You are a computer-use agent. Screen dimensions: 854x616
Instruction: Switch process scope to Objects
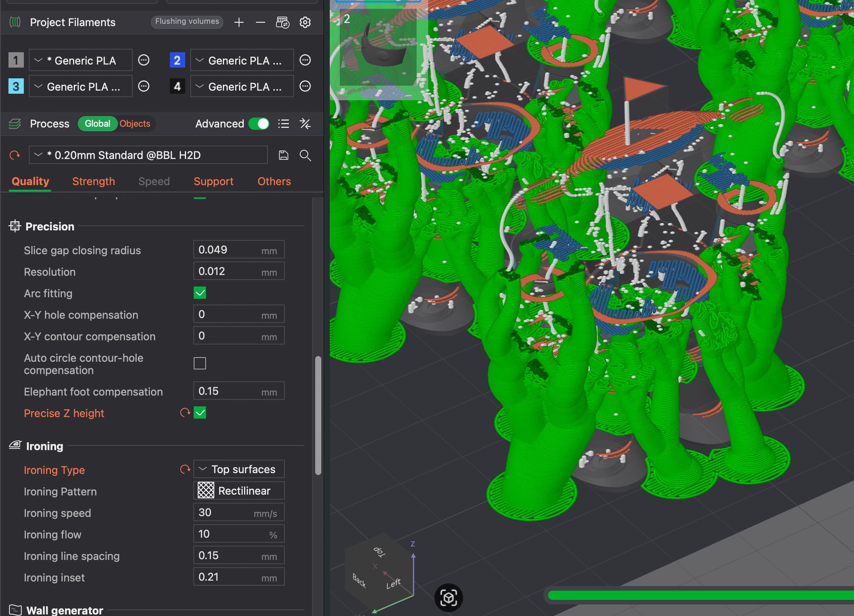click(135, 124)
